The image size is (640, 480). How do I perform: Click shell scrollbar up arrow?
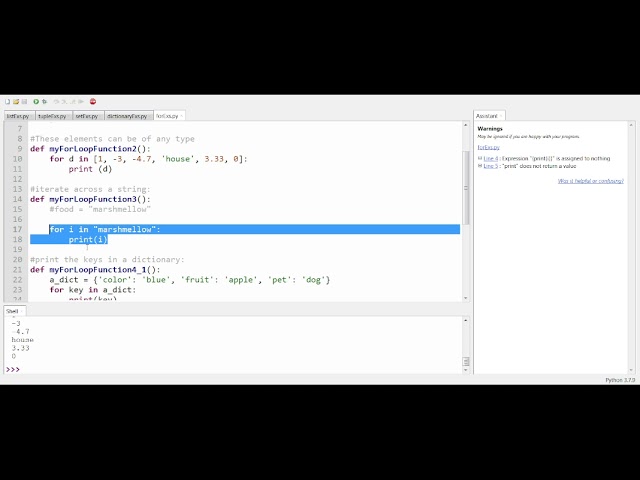(x=466, y=320)
